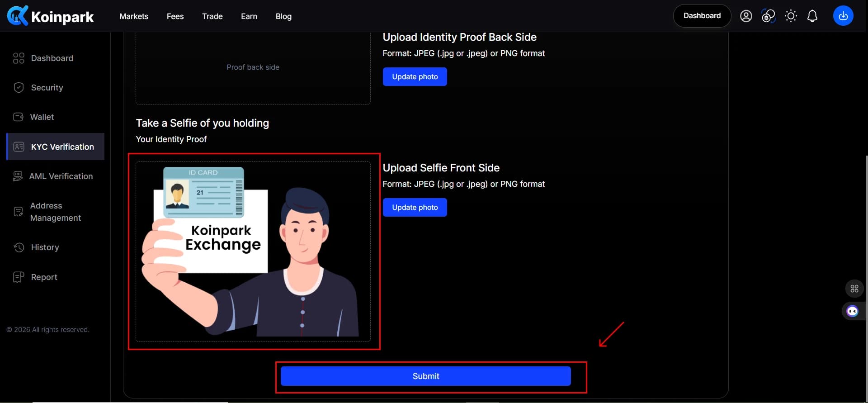Viewport: 868px width, 403px height.
Task: Open the Wallet section
Action: click(42, 117)
